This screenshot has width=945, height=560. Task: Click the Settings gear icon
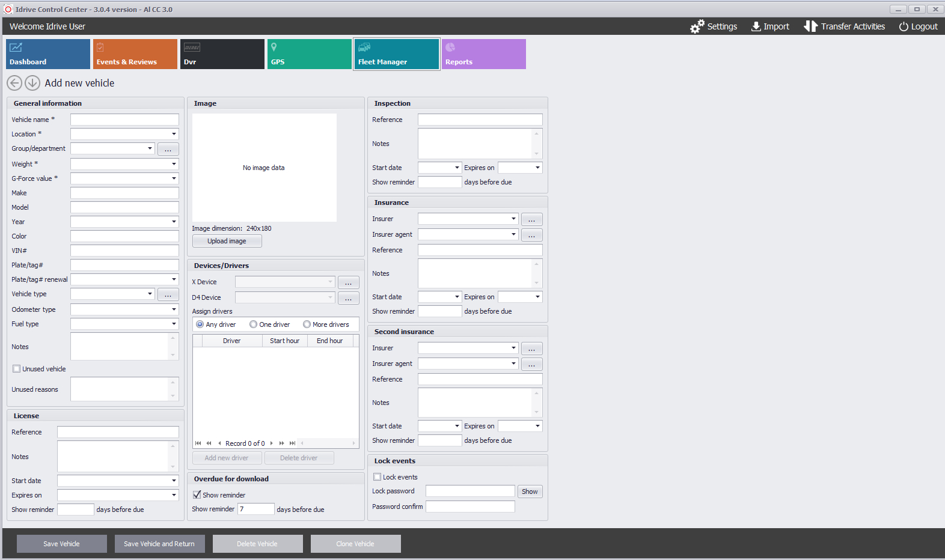697,26
